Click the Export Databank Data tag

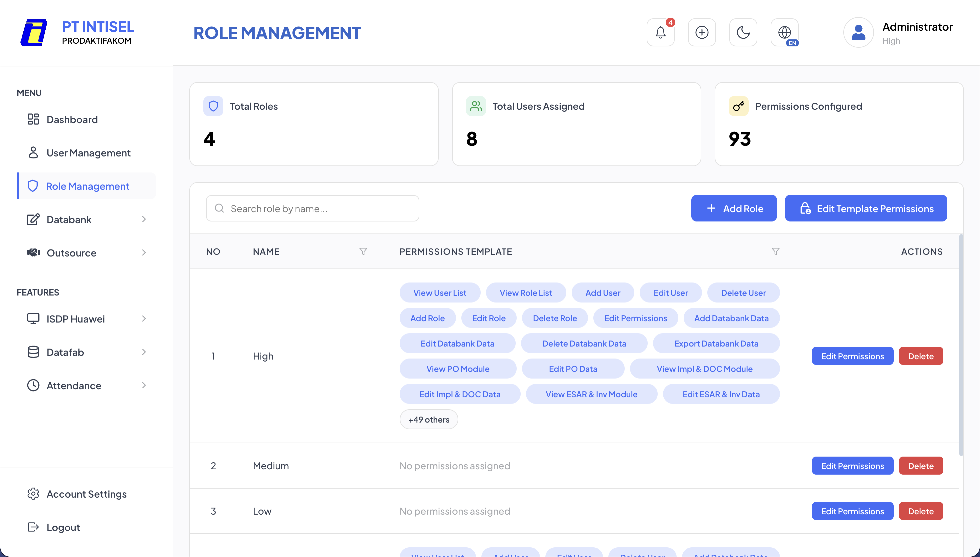[x=716, y=343]
